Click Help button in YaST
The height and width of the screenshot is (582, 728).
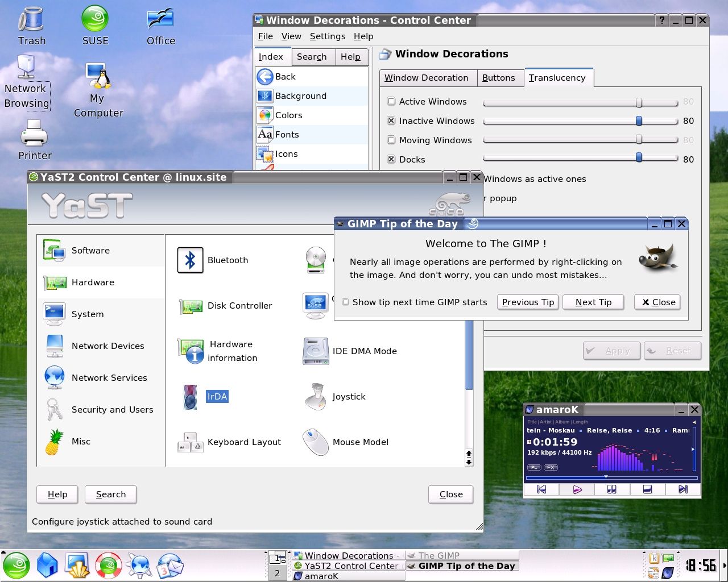(x=57, y=494)
